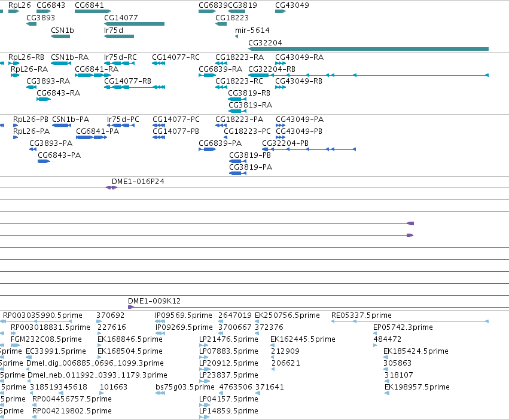Open the CG3893-RA transcript label
The width and height of the screenshot is (509, 420).
point(48,81)
